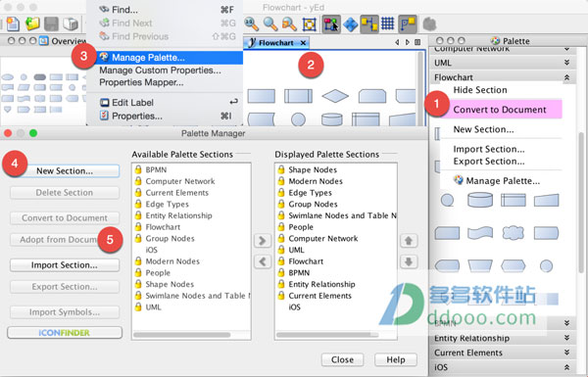Viewport: 588px width, 377px height.
Task: Move displayed section down arrow
Action: pyautogui.click(x=409, y=261)
